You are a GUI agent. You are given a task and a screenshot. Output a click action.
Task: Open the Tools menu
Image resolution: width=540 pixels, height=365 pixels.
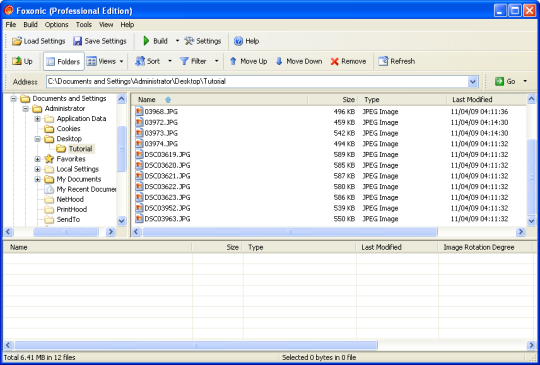[84, 25]
